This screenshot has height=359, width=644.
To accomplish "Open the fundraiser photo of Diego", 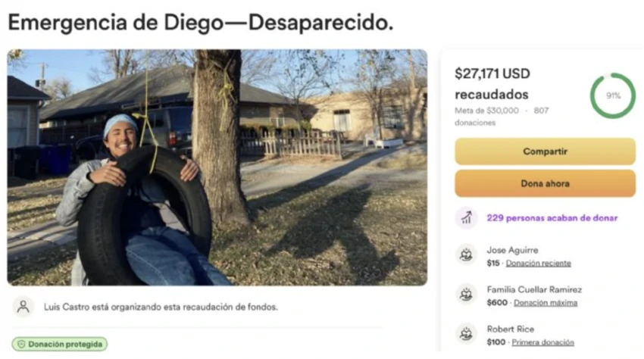I will pos(217,167).
